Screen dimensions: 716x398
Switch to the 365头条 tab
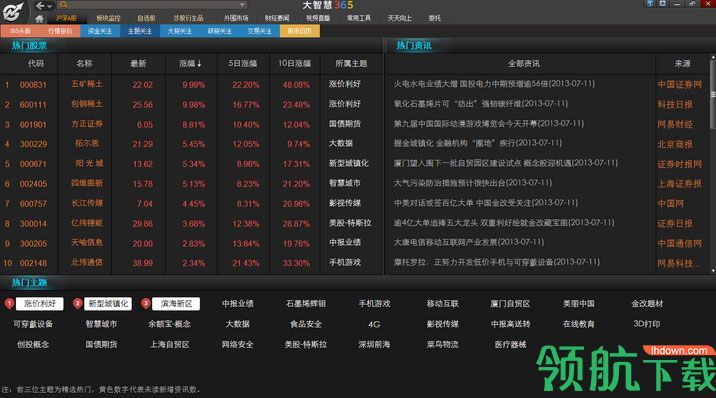20,31
